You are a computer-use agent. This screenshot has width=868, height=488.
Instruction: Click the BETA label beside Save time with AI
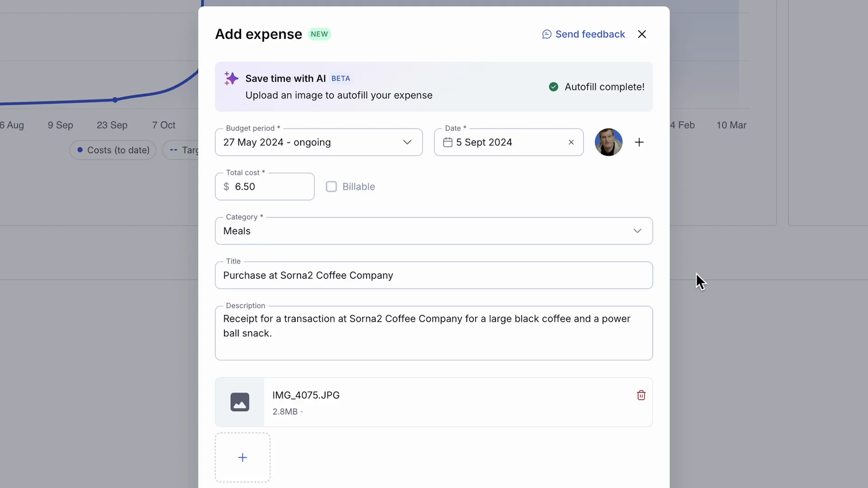(340, 78)
